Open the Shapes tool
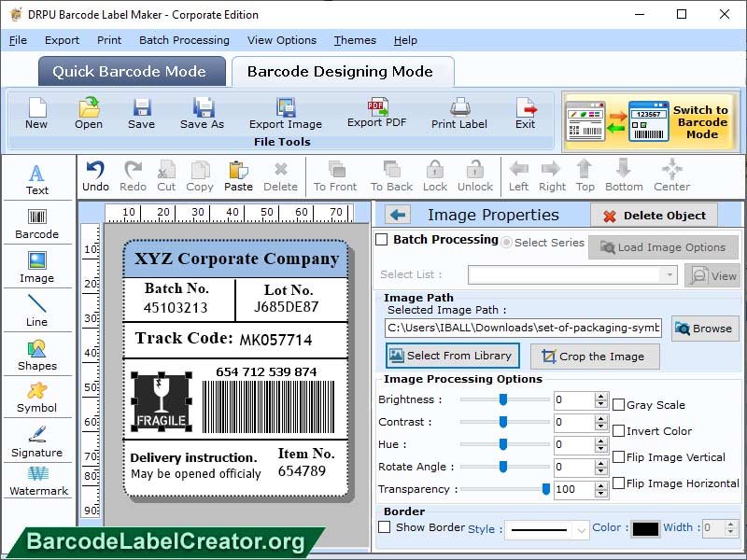This screenshot has width=747, height=560. pos(36,355)
